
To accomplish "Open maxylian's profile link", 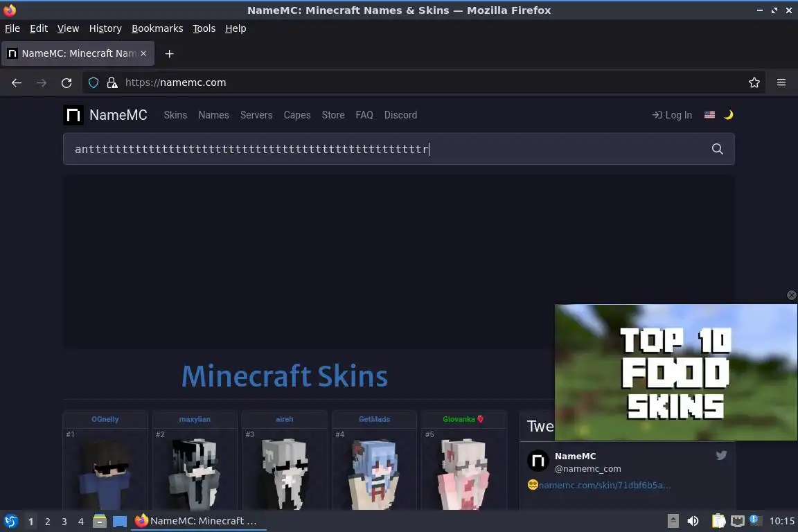I will click(195, 419).
